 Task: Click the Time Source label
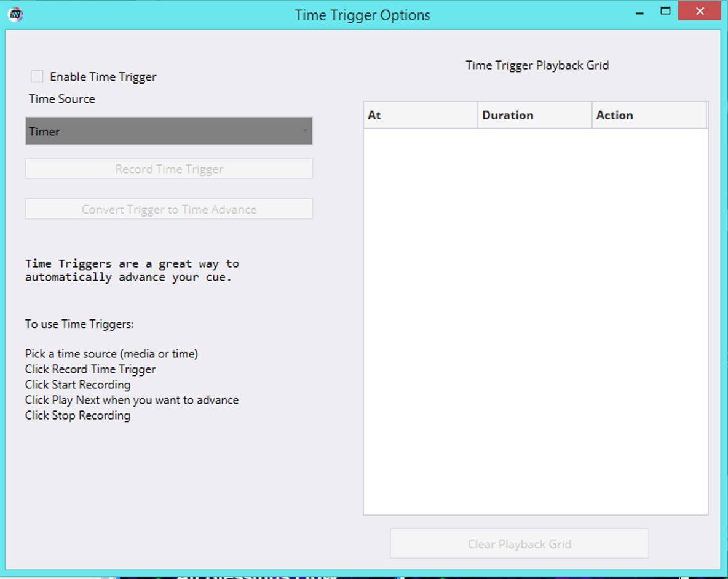(x=62, y=99)
